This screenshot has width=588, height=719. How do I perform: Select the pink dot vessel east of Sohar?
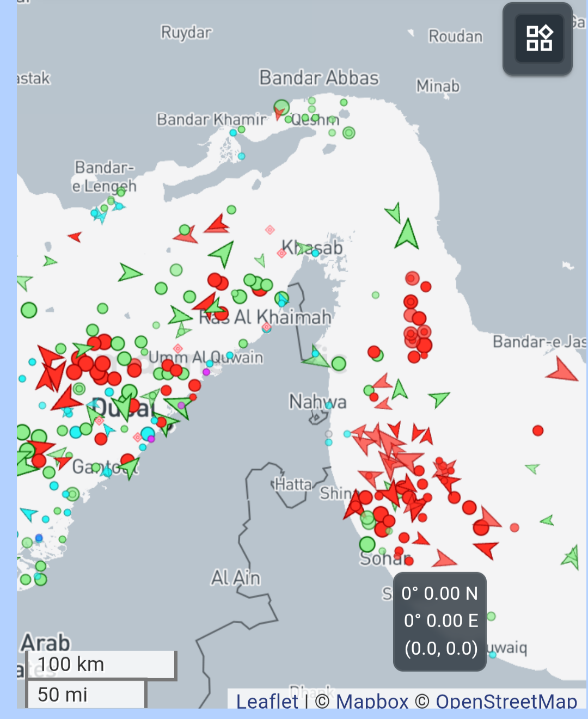514,527
